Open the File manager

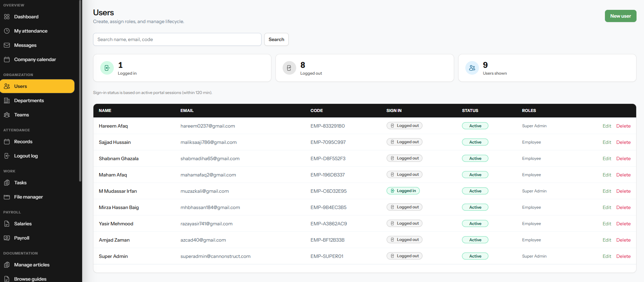[x=37, y=197]
